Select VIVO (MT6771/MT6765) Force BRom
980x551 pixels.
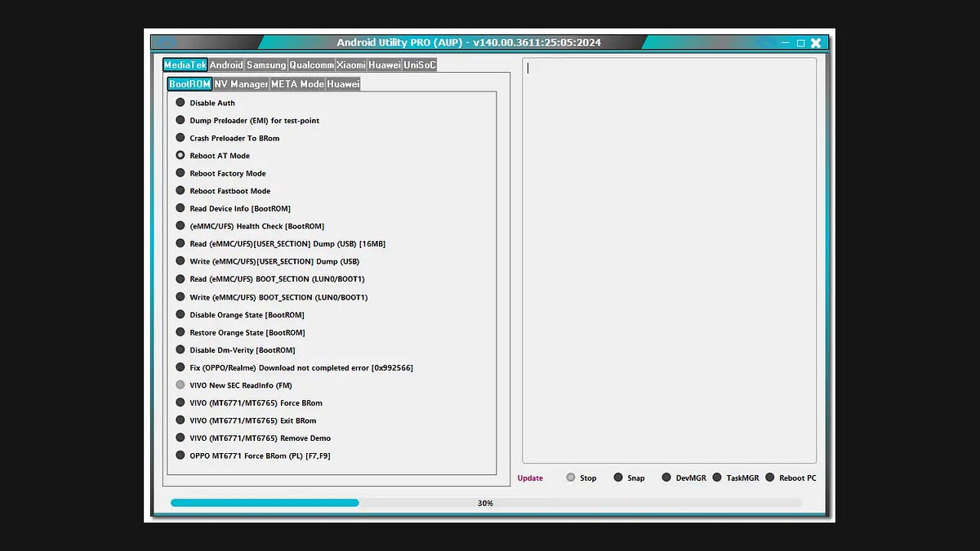click(x=257, y=402)
